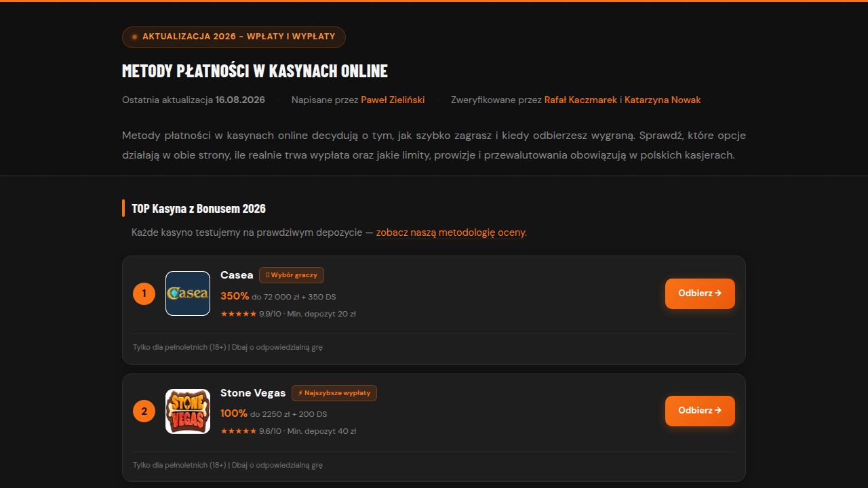Viewport: 868px width, 488px height.
Task: Follow the 'zobacz naszą metodologię oceny' link
Action: (451, 232)
